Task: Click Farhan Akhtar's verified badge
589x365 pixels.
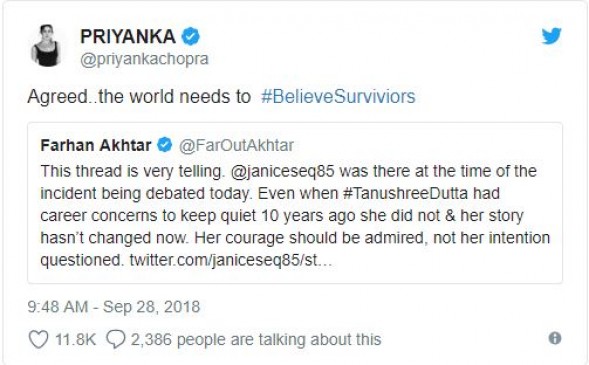Action: click(x=165, y=145)
